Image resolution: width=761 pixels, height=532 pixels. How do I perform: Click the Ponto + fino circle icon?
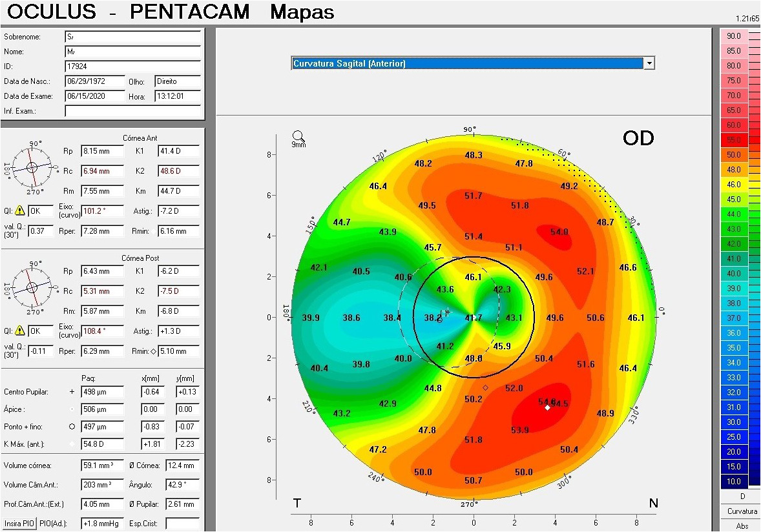pyautogui.click(x=70, y=426)
